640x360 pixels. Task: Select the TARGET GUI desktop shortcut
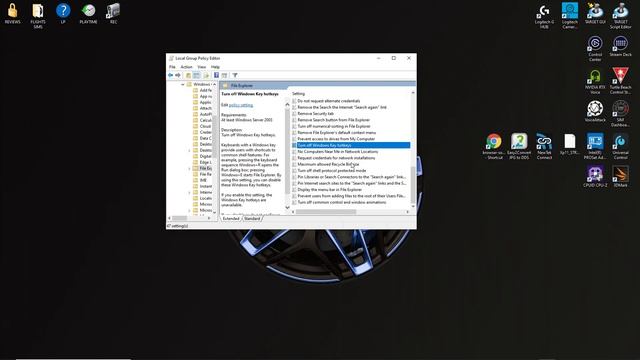[595, 13]
